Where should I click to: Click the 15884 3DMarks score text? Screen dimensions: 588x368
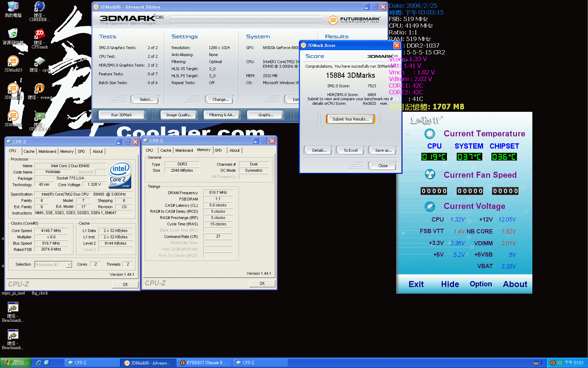coord(350,75)
